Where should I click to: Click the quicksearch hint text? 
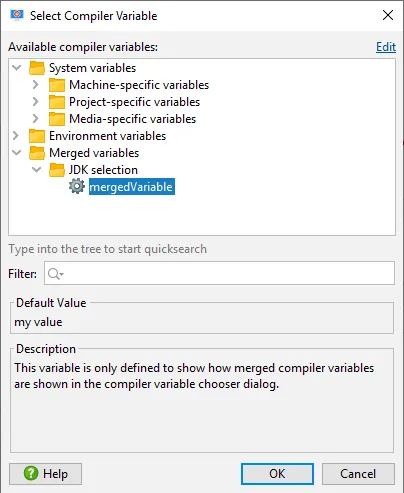108,249
